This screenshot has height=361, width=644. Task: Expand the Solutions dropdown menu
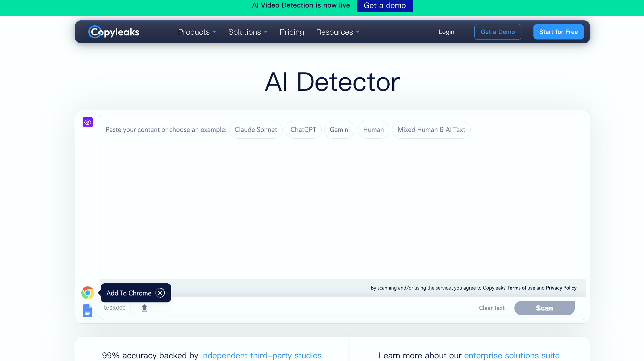(x=248, y=32)
